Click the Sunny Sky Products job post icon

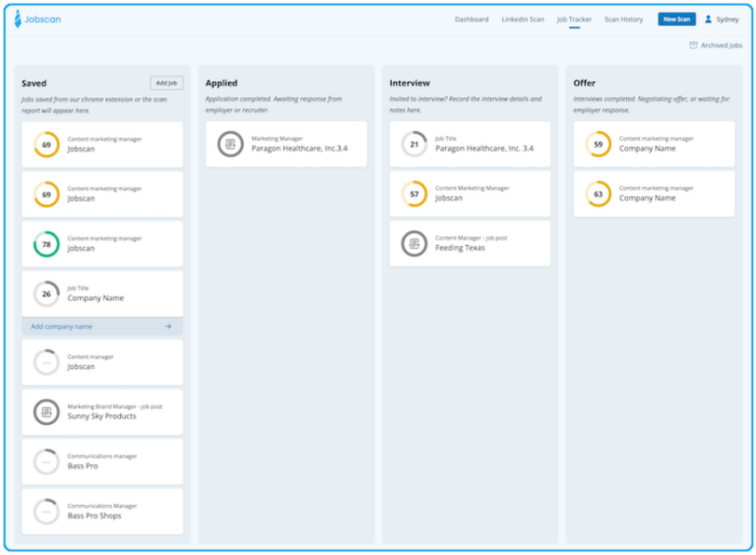(46, 411)
